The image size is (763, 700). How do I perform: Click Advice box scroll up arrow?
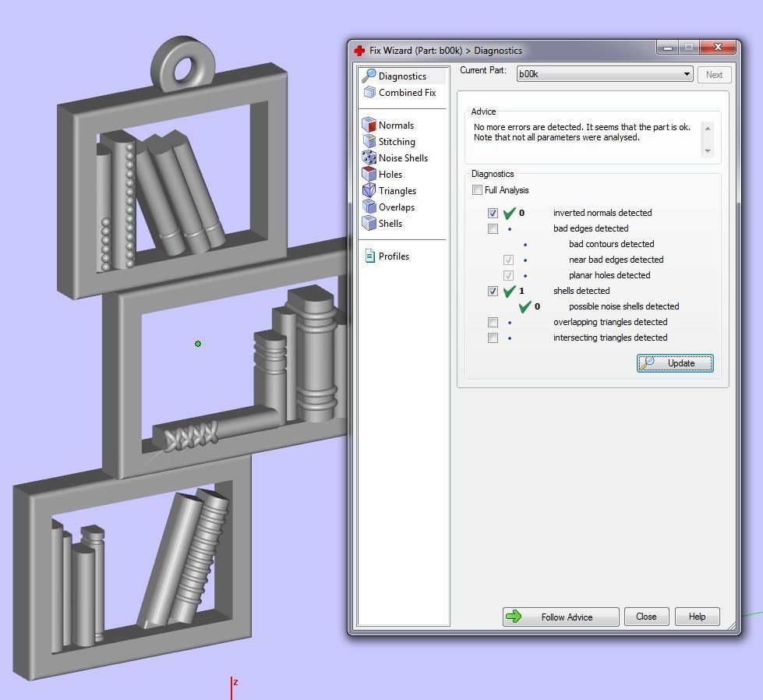click(x=708, y=128)
